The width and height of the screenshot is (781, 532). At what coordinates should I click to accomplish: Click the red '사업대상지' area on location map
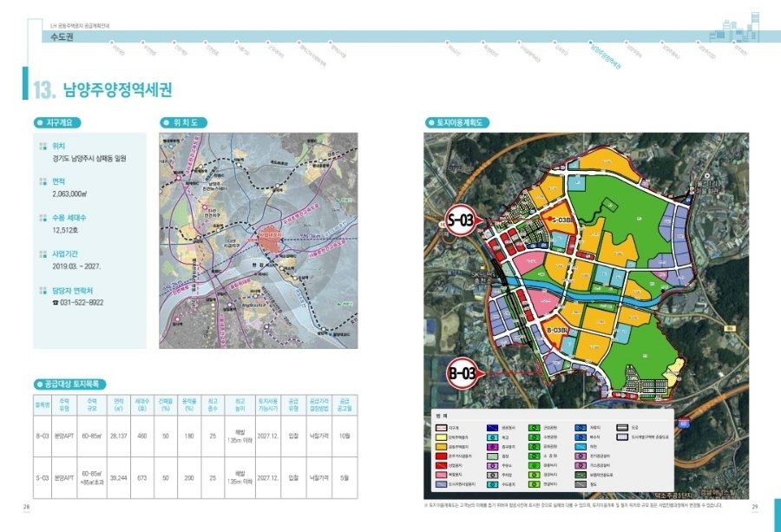click(x=270, y=240)
